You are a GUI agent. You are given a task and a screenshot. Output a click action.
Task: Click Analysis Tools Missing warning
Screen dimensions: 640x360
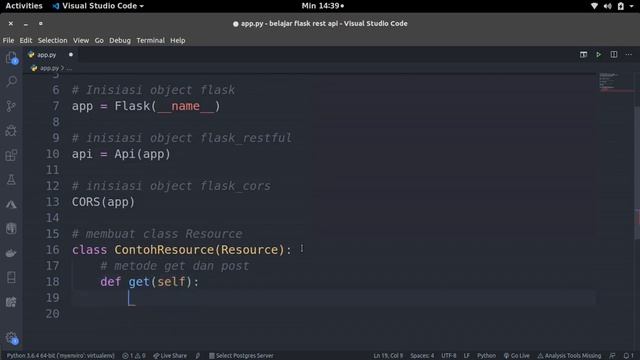569,356
